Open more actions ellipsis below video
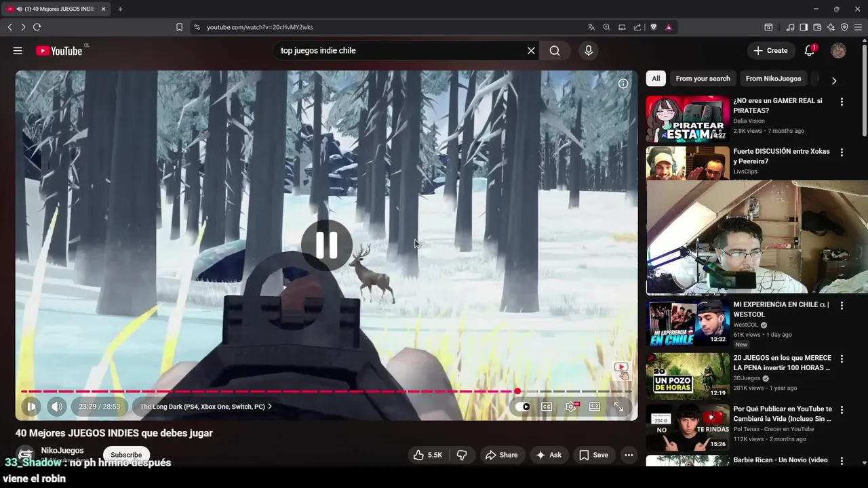 [629, 455]
